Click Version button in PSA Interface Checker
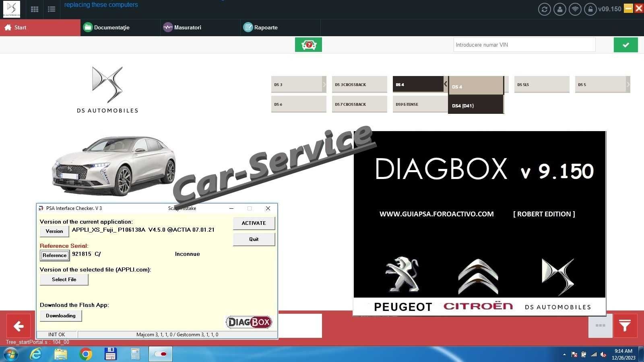Viewport: 644px width, 362px height. point(54,231)
